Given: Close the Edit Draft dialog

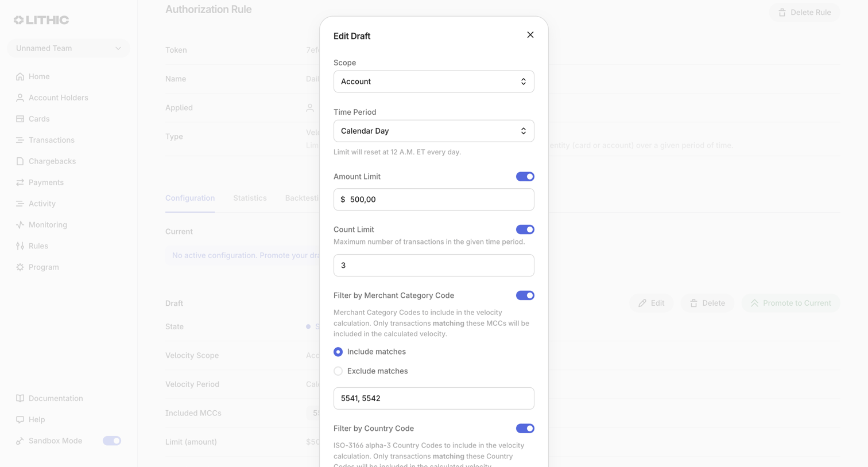Looking at the screenshot, I should pos(530,35).
